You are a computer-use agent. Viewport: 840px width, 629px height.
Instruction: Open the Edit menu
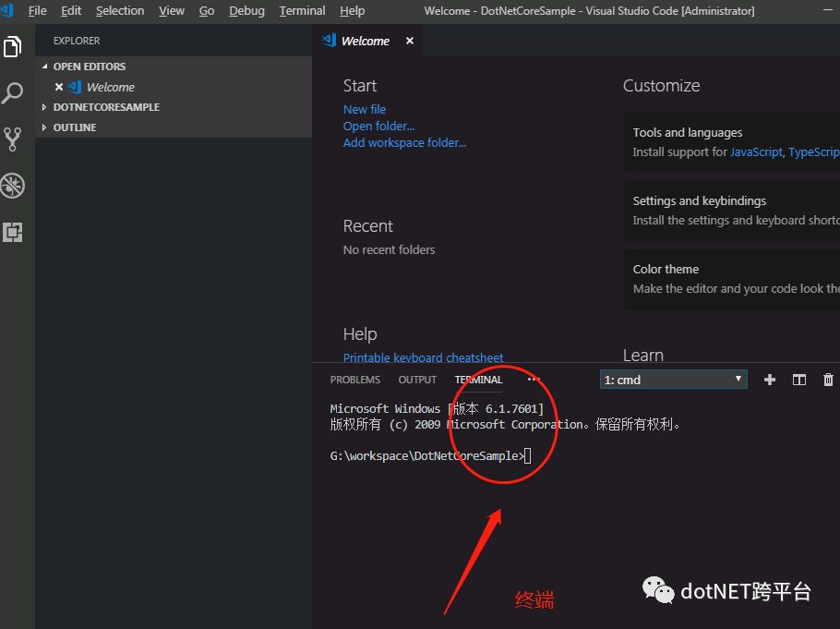coord(71,11)
